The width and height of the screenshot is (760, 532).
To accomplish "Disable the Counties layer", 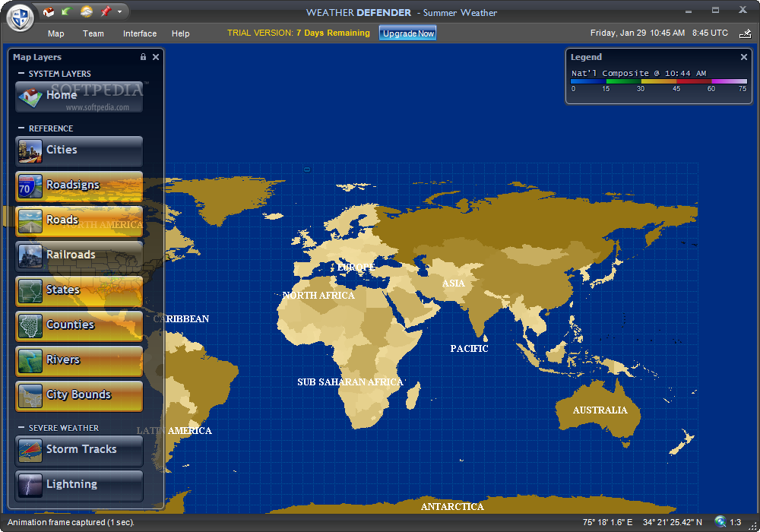I will point(79,325).
